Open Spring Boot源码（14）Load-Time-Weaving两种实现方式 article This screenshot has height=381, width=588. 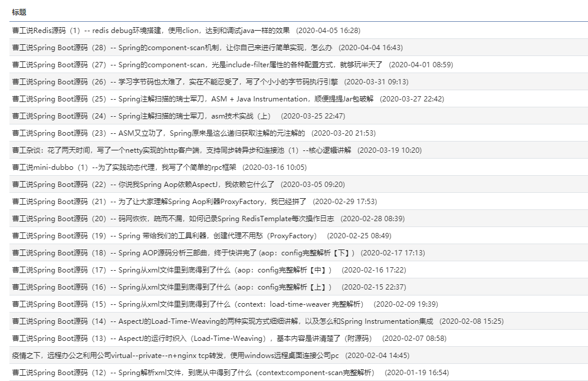pyautogui.click(x=222, y=321)
